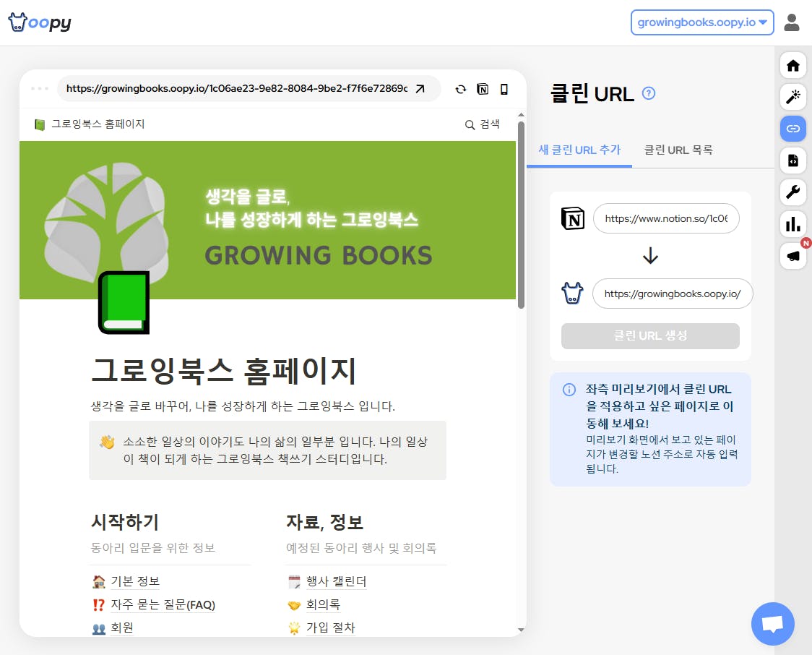812x655 pixels.
Task: View the analytics bar chart panel
Action: [792, 224]
